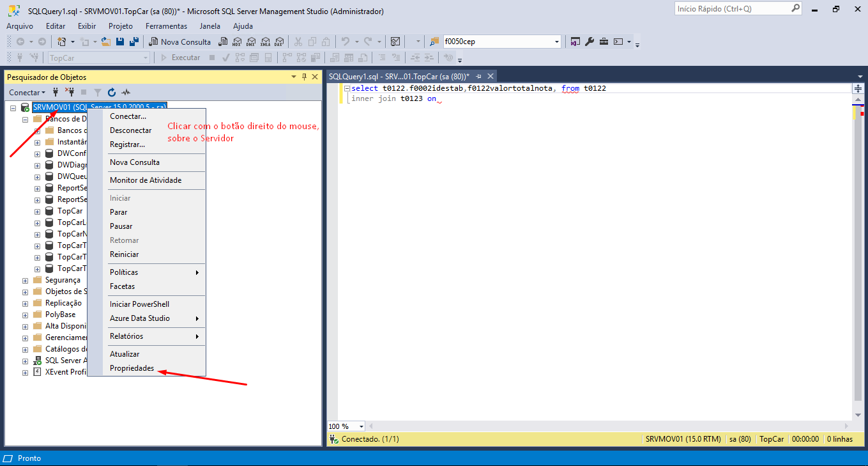Choose Monitor de Atividade in context menu

tap(146, 180)
